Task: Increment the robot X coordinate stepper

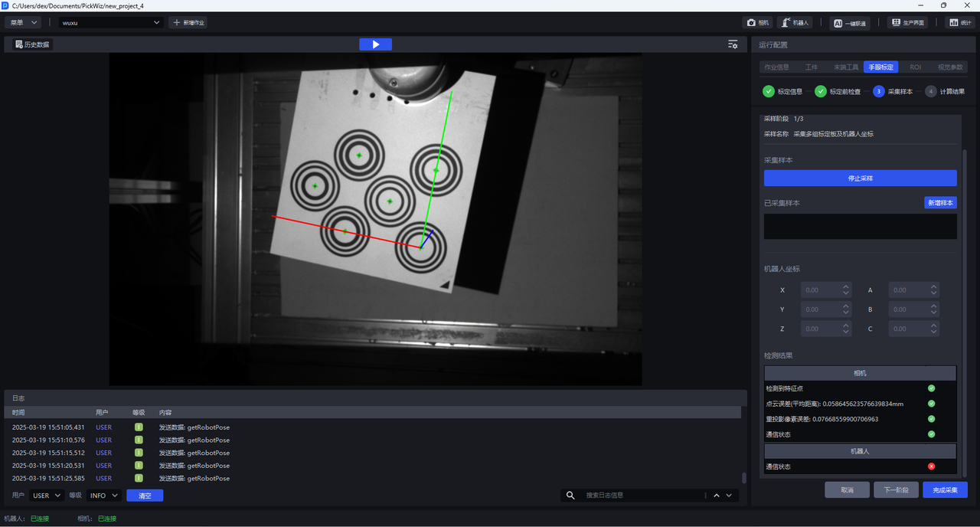Action: tap(846, 287)
